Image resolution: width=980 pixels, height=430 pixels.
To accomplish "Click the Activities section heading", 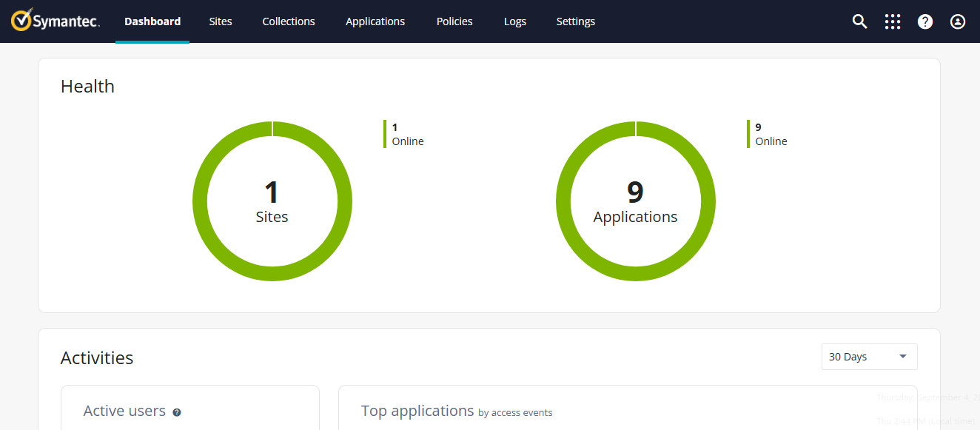I will (x=97, y=358).
